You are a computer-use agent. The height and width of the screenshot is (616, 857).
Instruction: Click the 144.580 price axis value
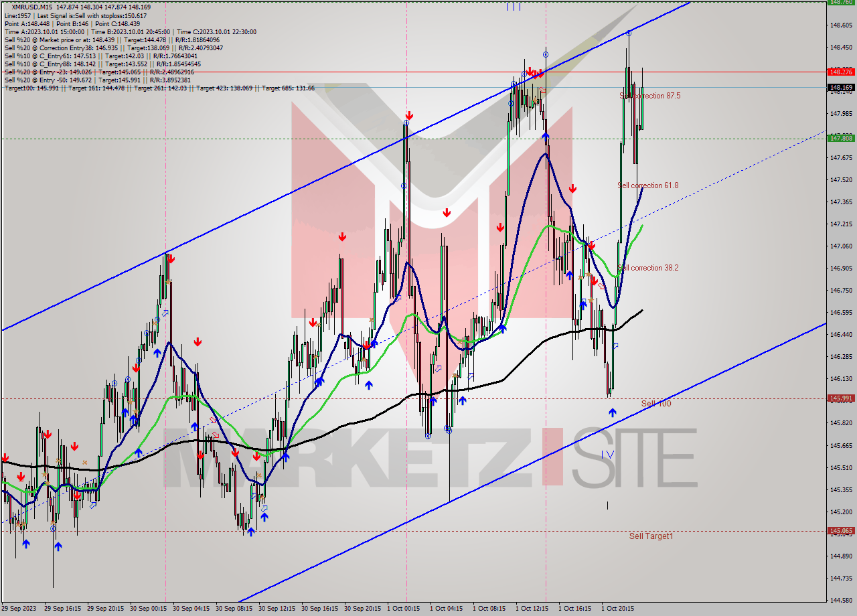(841, 600)
